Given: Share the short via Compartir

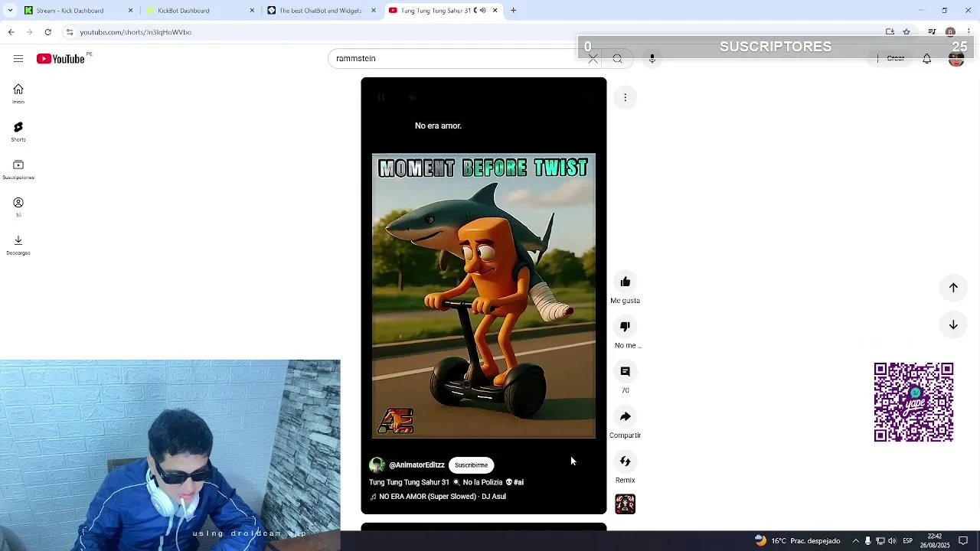Looking at the screenshot, I should 625,416.
